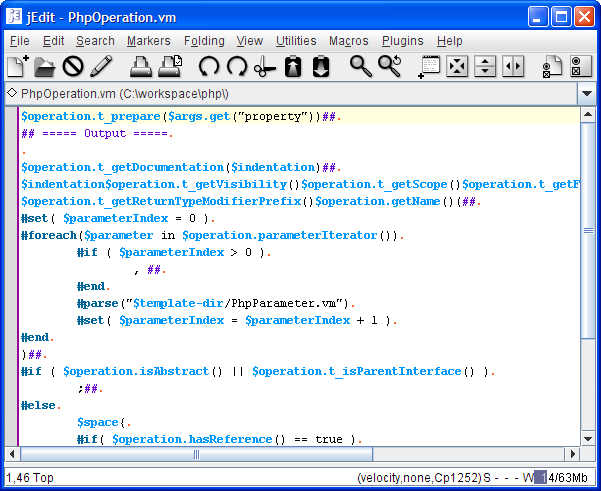Open Find with the magnifying glass icon

pyautogui.click(x=360, y=66)
